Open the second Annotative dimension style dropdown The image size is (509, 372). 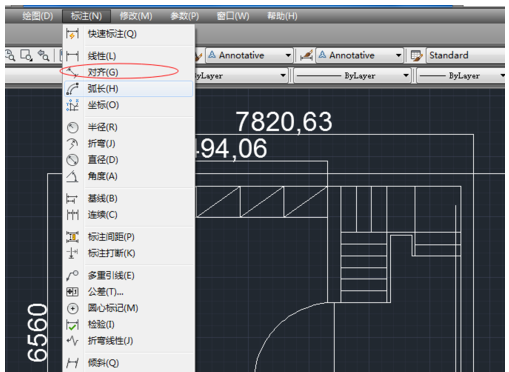tap(399, 55)
